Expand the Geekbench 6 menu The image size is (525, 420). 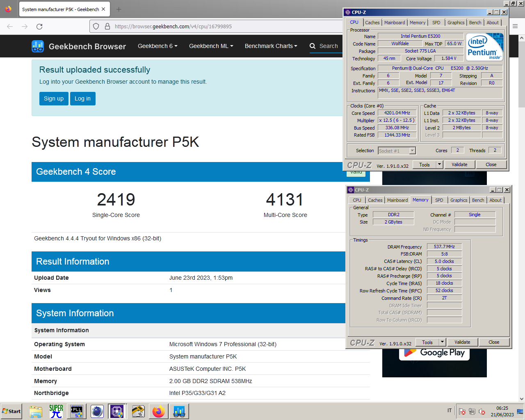tap(157, 46)
